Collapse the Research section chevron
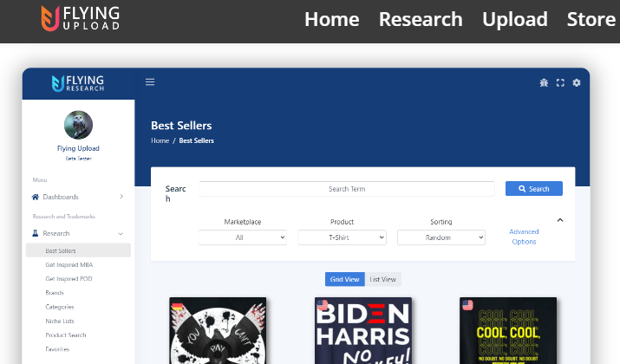 tap(121, 234)
